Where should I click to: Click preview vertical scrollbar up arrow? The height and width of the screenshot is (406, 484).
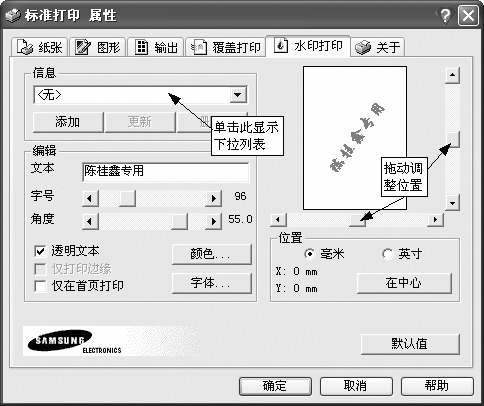click(x=452, y=75)
